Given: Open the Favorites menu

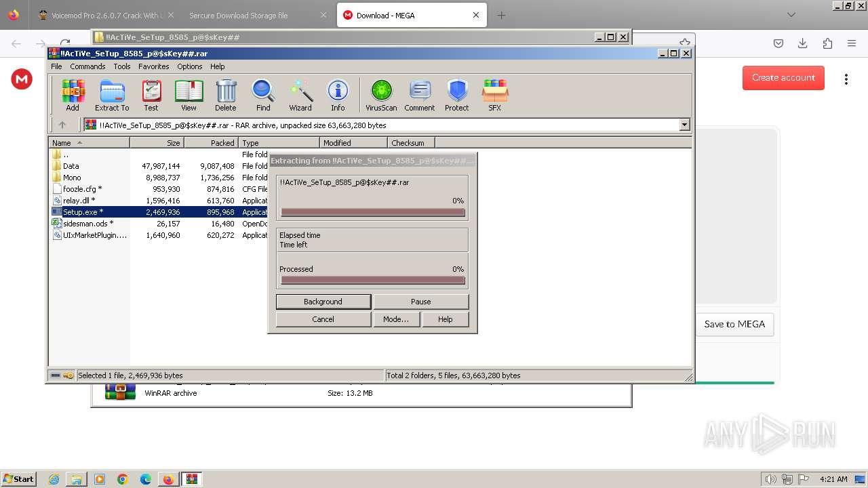Looking at the screenshot, I should pos(154,66).
